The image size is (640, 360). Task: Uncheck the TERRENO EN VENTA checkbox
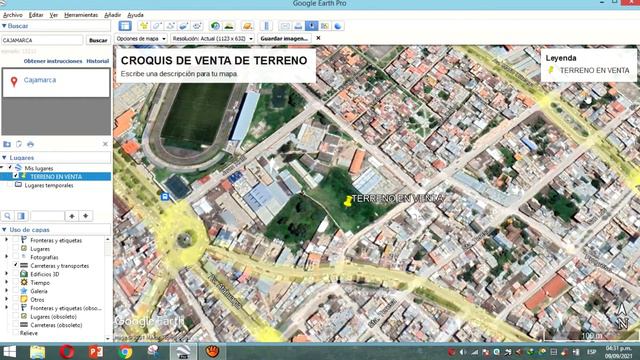(x=16, y=176)
